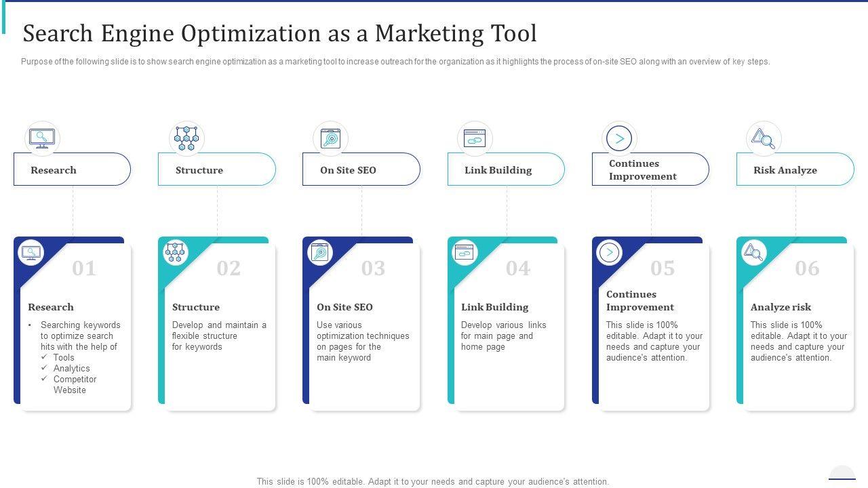This screenshot has height=488, width=868.
Task: Click the small magnifier icon in card 06
Action: point(753,253)
